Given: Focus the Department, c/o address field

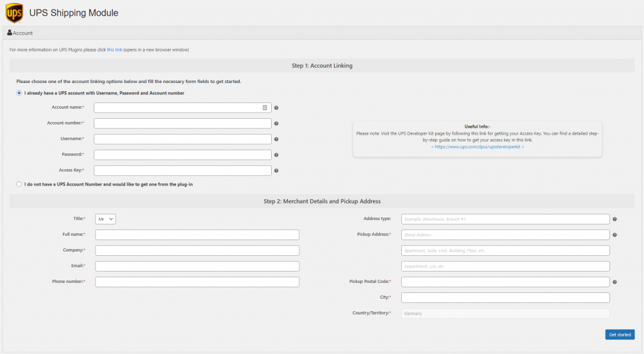Looking at the screenshot, I should [505, 266].
